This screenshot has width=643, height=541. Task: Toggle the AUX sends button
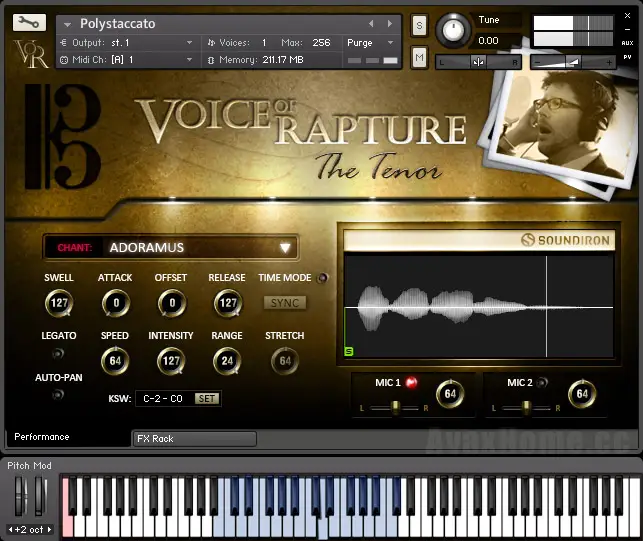[x=627, y=43]
